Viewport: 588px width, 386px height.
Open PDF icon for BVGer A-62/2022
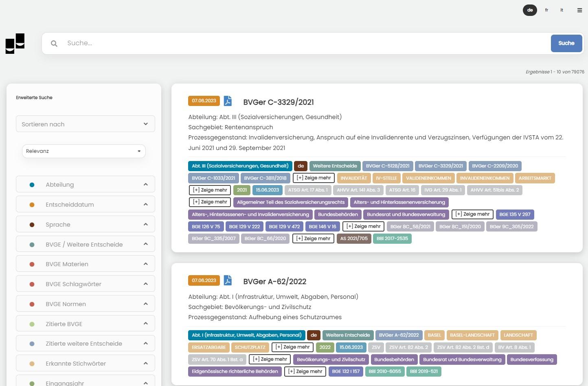[228, 280]
